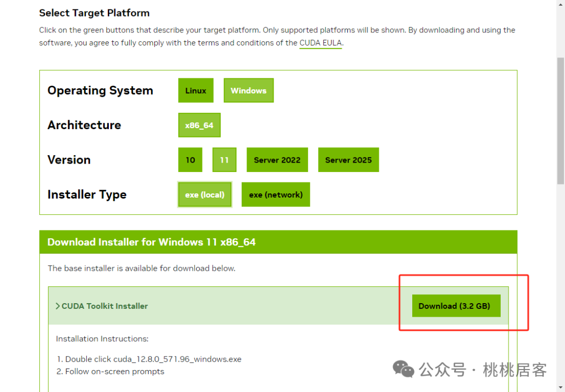This screenshot has width=565, height=392.
Task: Select Windows version 11
Action: (224, 160)
